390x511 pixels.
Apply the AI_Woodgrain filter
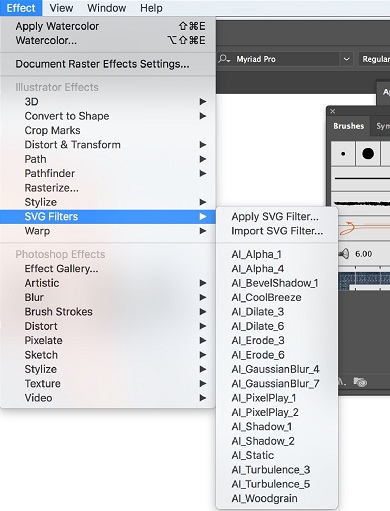[x=277, y=498]
